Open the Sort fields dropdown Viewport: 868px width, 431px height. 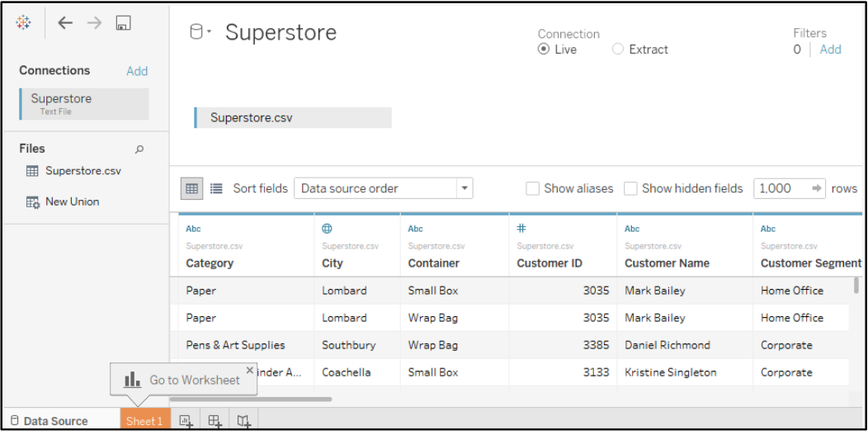coord(384,188)
